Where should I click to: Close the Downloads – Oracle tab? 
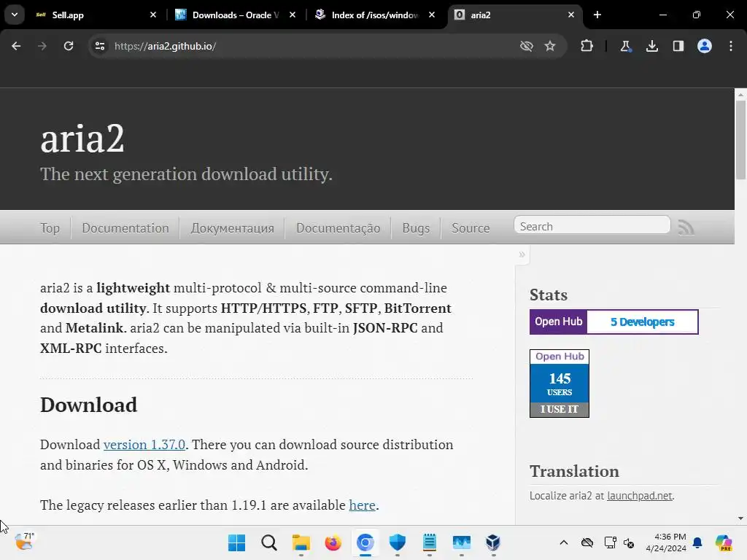(x=293, y=15)
